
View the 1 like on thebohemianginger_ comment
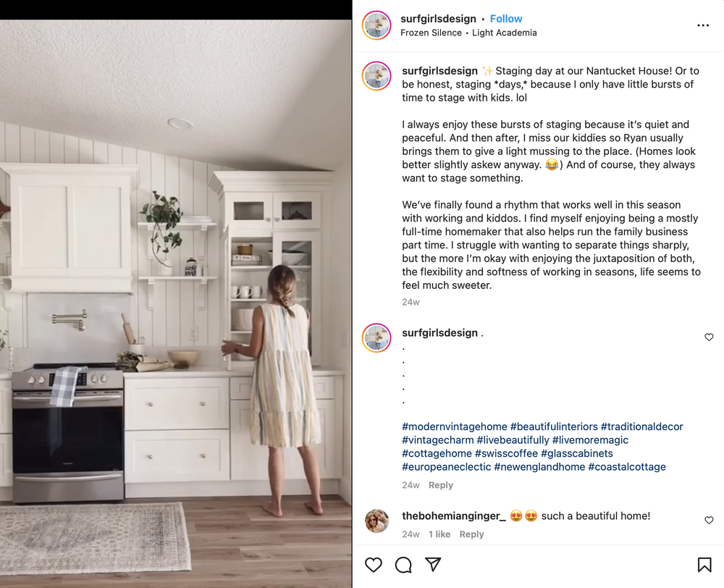tap(439, 534)
